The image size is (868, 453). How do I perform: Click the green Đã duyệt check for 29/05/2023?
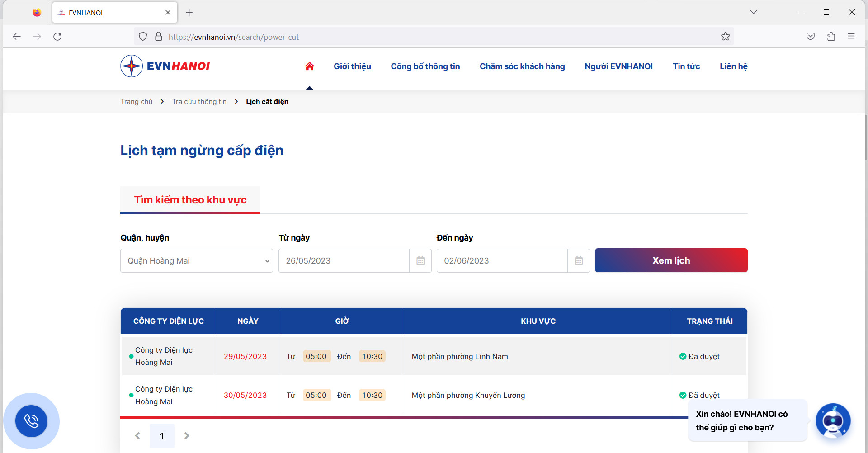tap(683, 356)
